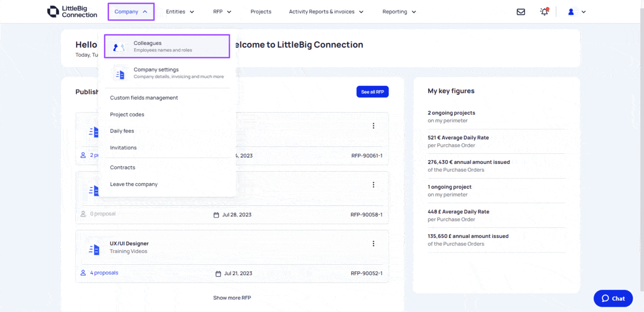This screenshot has width=644, height=312.
Task: Open the notifications bell icon
Action: 544,12
